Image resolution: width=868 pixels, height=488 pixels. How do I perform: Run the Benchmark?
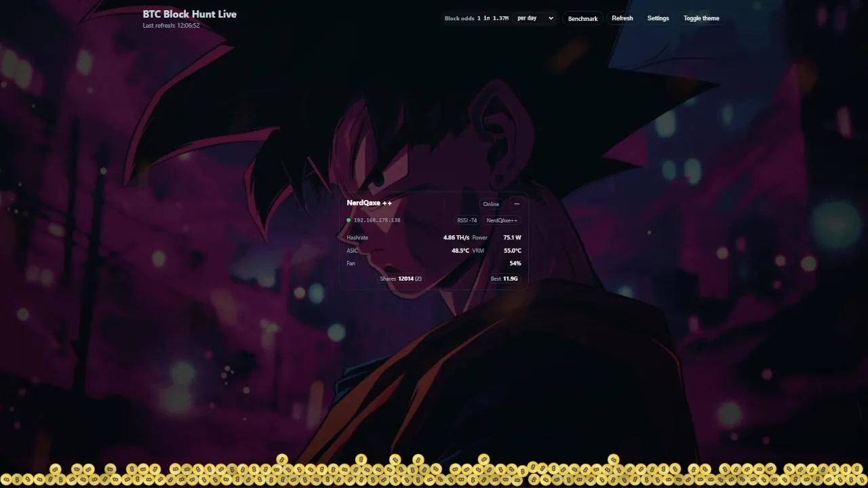583,18
